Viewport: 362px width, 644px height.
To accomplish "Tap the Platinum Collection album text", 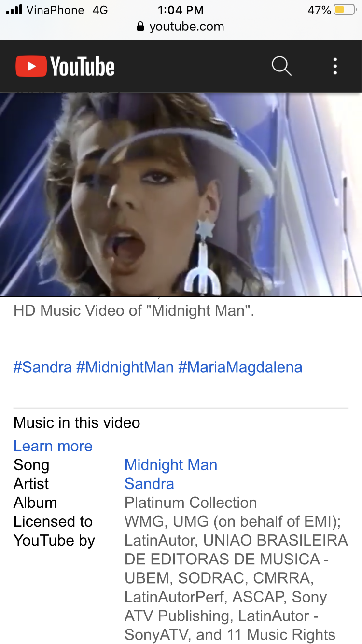I will (191, 503).
